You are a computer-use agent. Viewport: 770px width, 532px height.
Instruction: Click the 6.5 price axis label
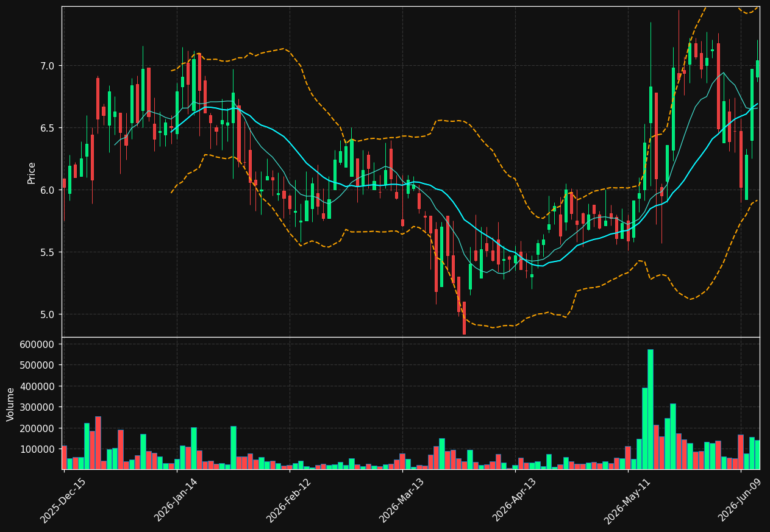48,128
